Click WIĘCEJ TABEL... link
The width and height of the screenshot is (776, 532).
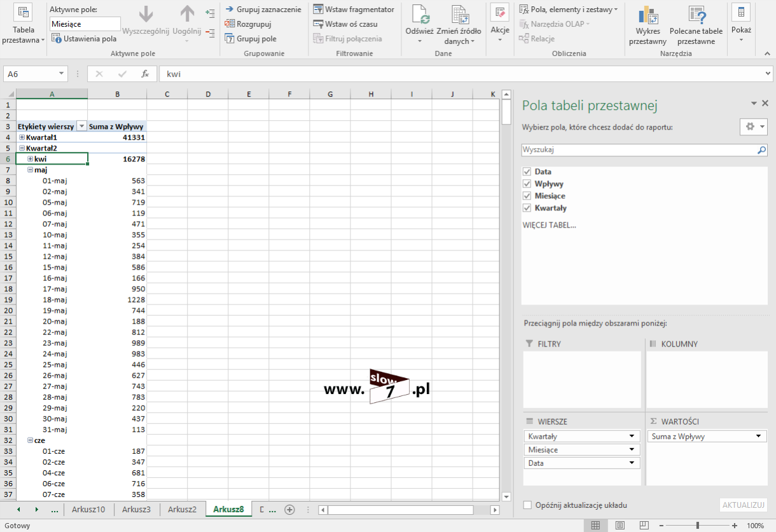[x=549, y=225]
